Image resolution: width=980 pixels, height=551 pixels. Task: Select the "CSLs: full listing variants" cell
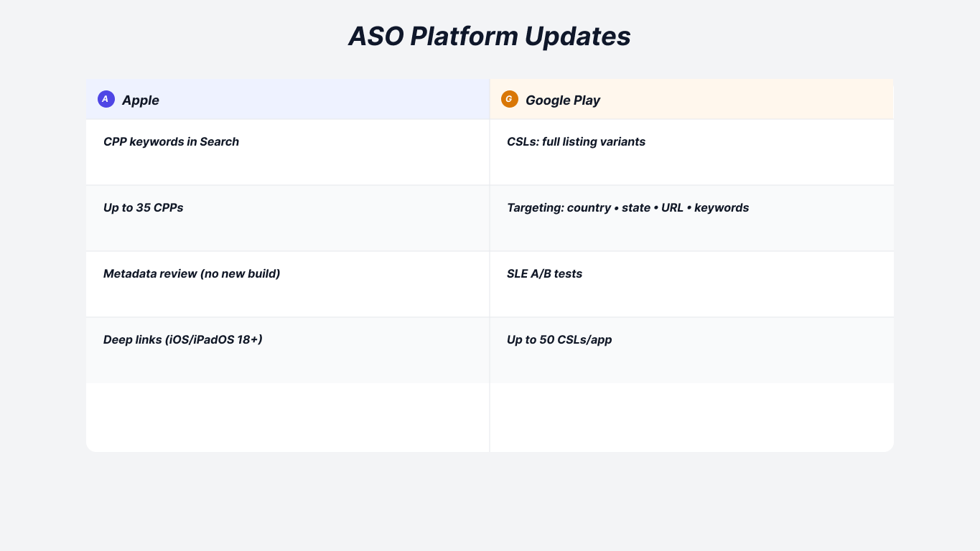click(x=576, y=142)
